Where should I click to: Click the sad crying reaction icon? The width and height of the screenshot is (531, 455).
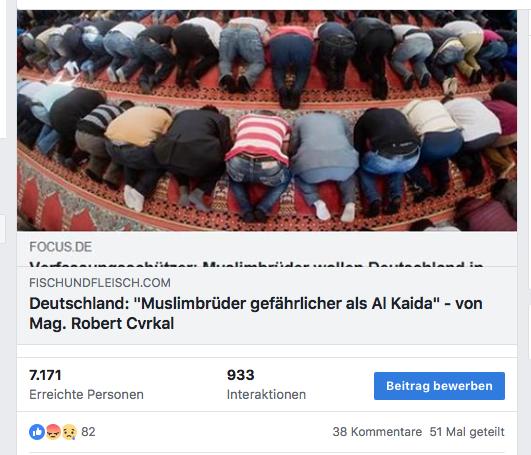pyautogui.click(x=69, y=432)
